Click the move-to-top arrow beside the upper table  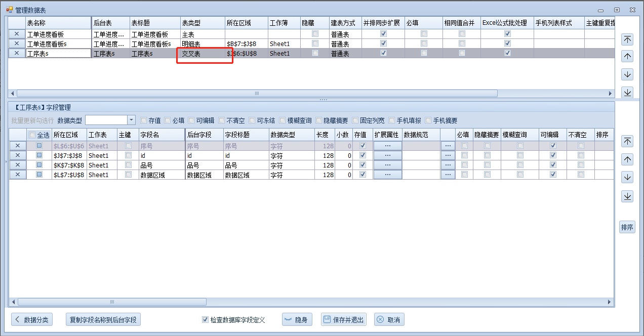(x=627, y=39)
